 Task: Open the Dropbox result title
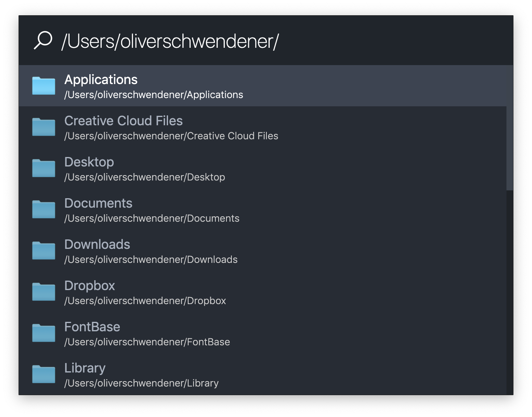[89, 286]
